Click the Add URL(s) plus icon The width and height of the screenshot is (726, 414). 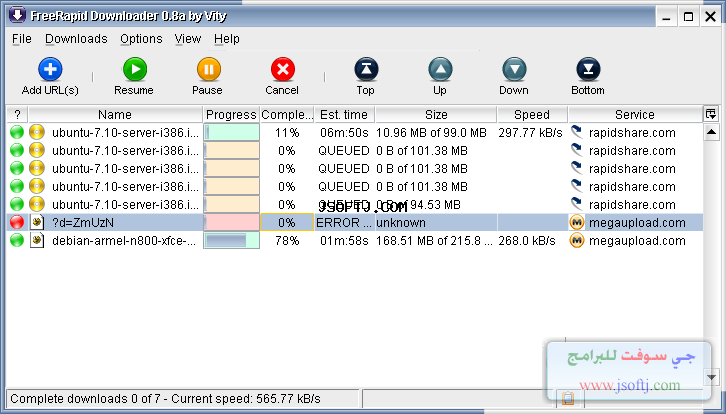click(x=50, y=69)
